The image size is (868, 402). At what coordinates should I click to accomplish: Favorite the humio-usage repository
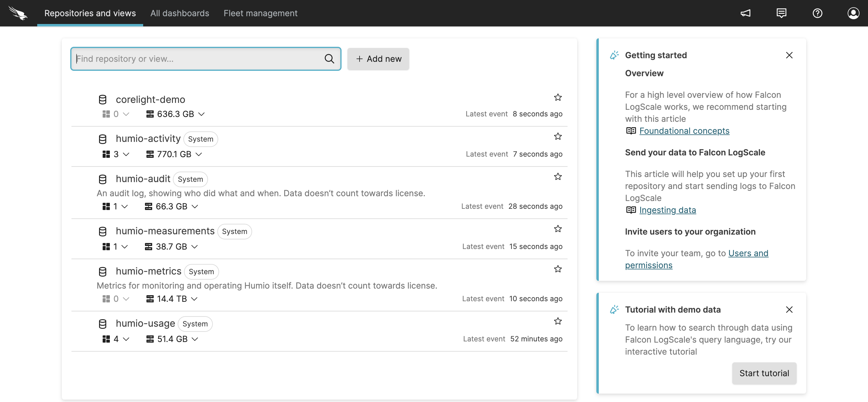coord(558,321)
